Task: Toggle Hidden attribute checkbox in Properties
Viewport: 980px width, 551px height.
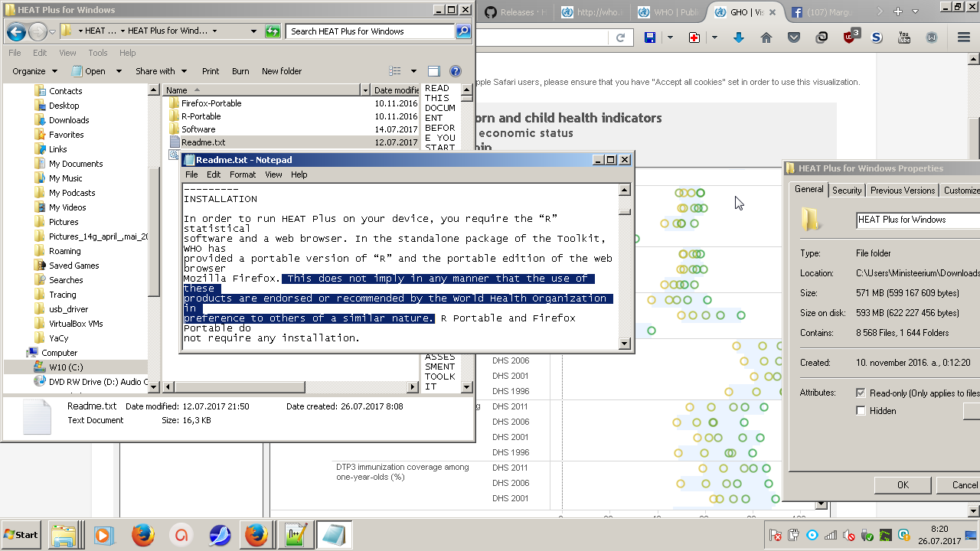Action: coord(861,411)
